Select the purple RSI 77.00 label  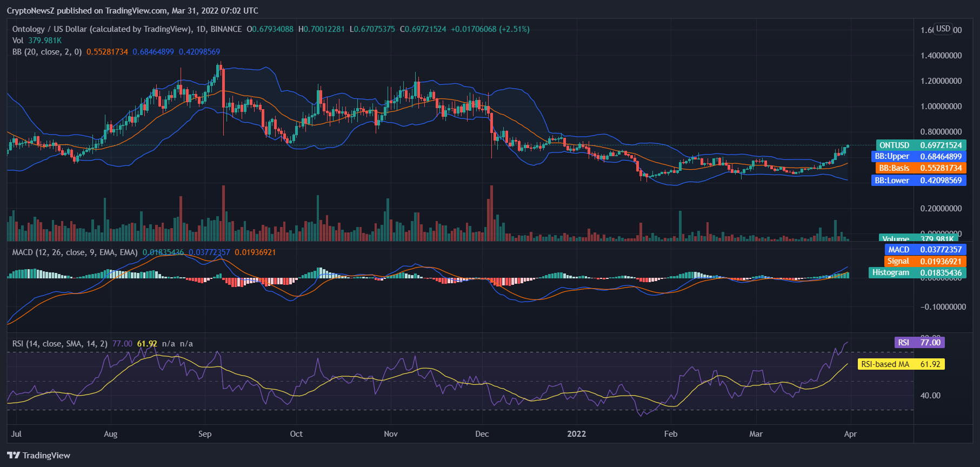click(x=919, y=342)
